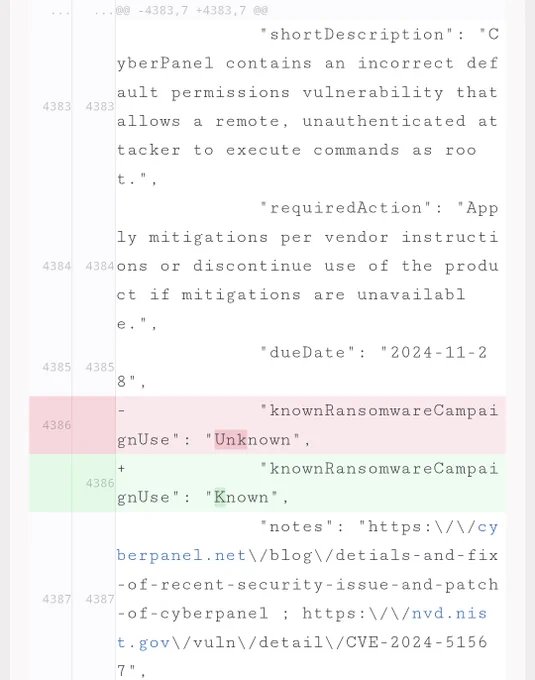This screenshot has height=680, width=535.
Task: Select new line number 4387
Action: click(x=100, y=599)
